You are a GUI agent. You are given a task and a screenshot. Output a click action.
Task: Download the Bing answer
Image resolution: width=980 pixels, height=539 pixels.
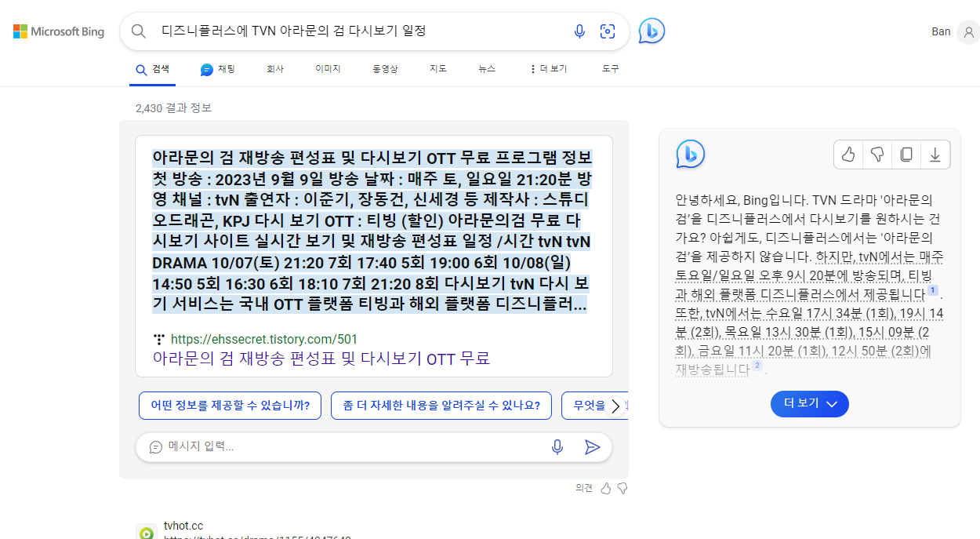935,155
